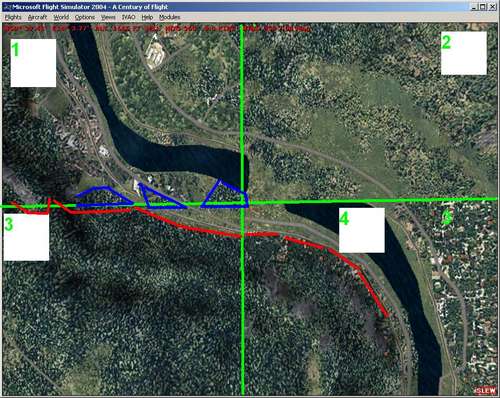Open the IVAO menu
Viewport: 500px width, 398px height.
[129, 17]
